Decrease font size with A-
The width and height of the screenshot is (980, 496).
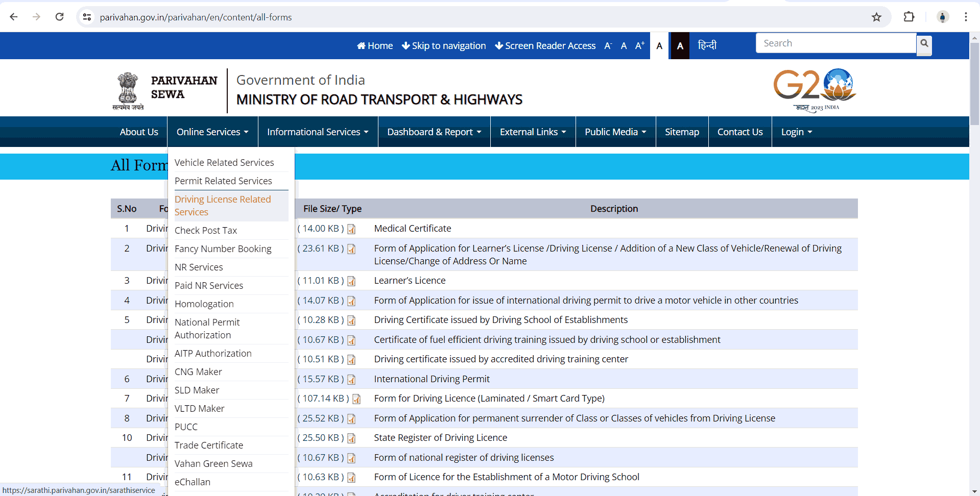608,46
